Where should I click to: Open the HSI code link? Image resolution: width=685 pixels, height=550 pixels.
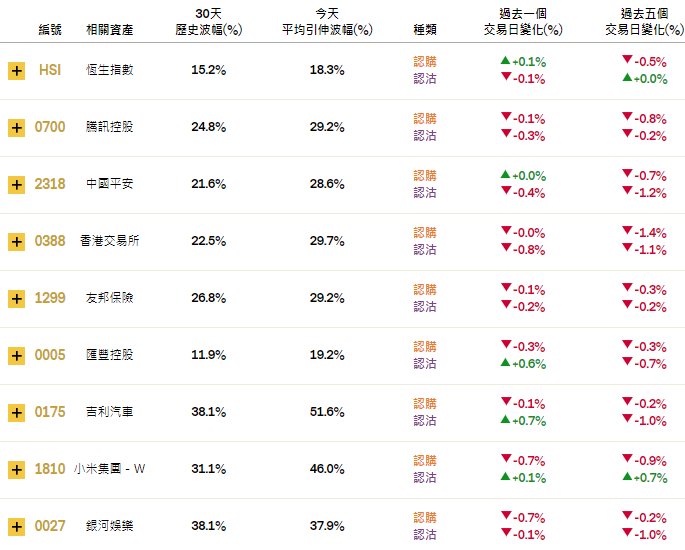[x=49, y=70]
